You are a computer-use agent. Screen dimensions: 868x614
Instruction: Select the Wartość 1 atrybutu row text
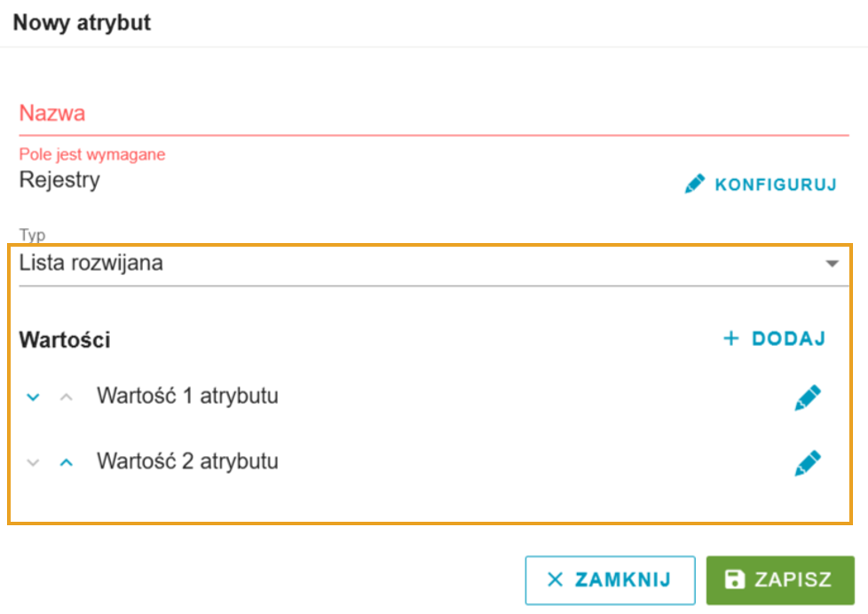pyautogui.click(x=187, y=396)
